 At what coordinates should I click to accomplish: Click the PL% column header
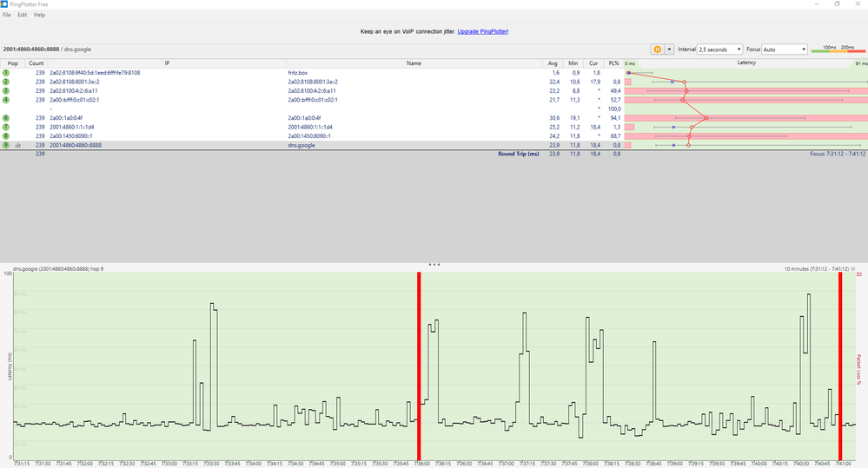coord(613,63)
